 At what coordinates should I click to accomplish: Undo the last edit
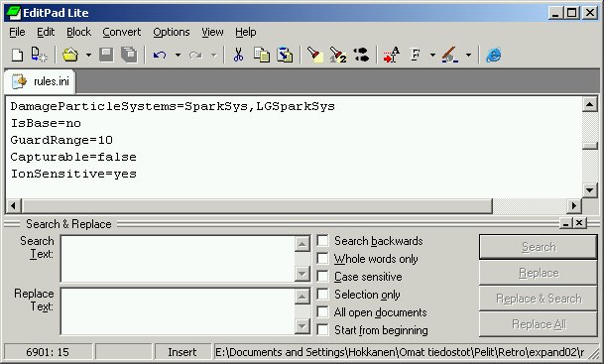click(x=160, y=56)
